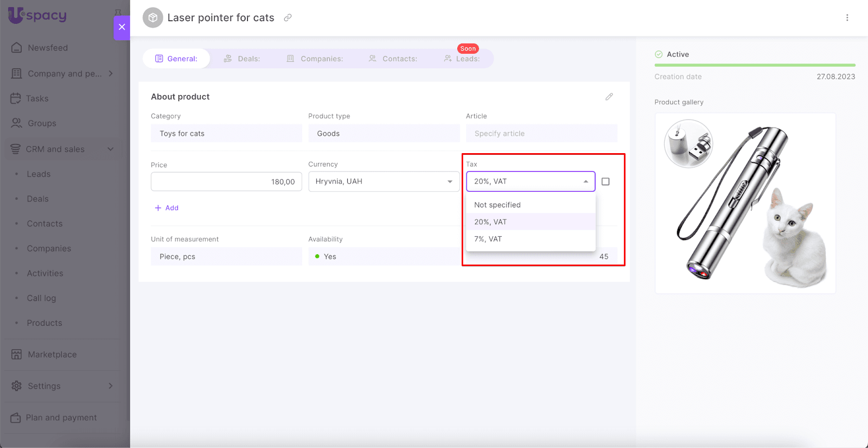This screenshot has height=448, width=868.
Task: Select the 7%, VAT tax option
Action: click(488, 239)
